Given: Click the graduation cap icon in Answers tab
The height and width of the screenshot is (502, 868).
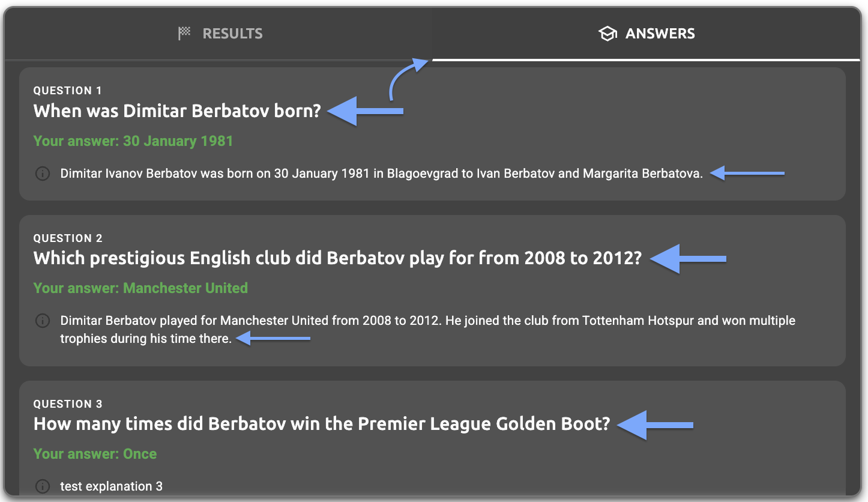Looking at the screenshot, I should tap(607, 34).
